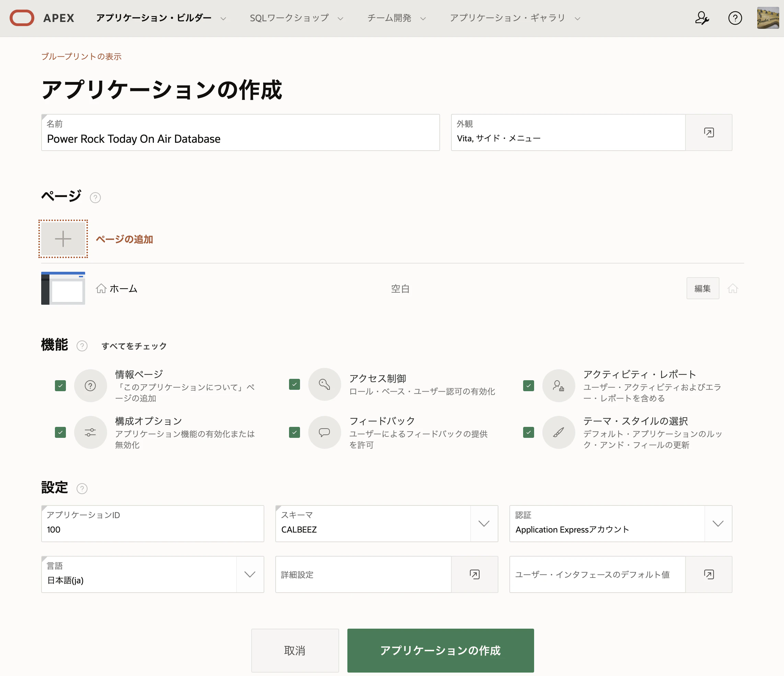Click the ページの追加 plus icon
Viewport: 784px width, 676px height.
63,239
